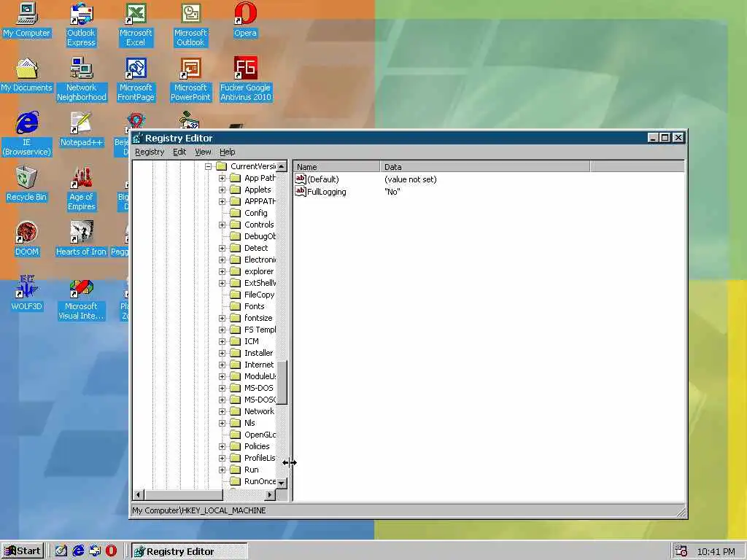Select the (Default) value entry

coord(323,179)
